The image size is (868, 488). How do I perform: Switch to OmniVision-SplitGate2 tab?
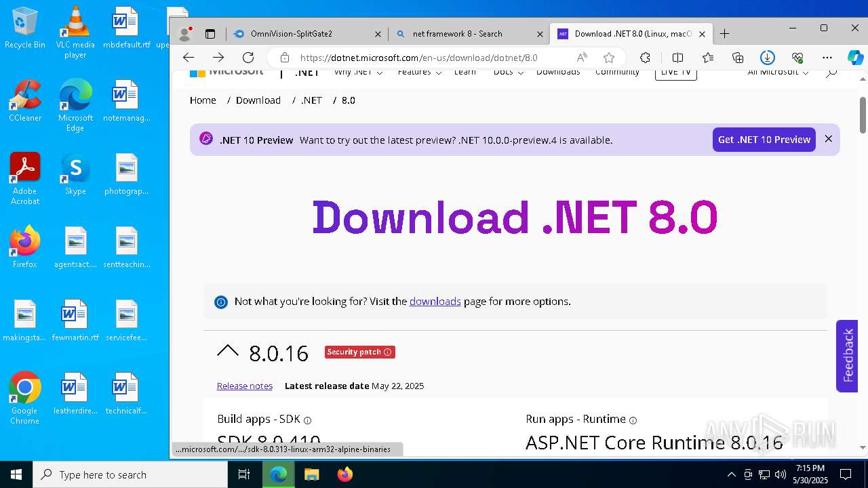(307, 34)
